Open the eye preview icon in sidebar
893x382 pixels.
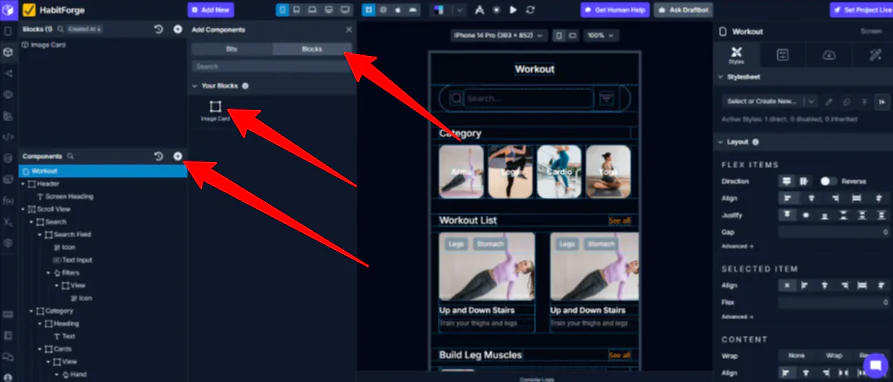point(7,95)
